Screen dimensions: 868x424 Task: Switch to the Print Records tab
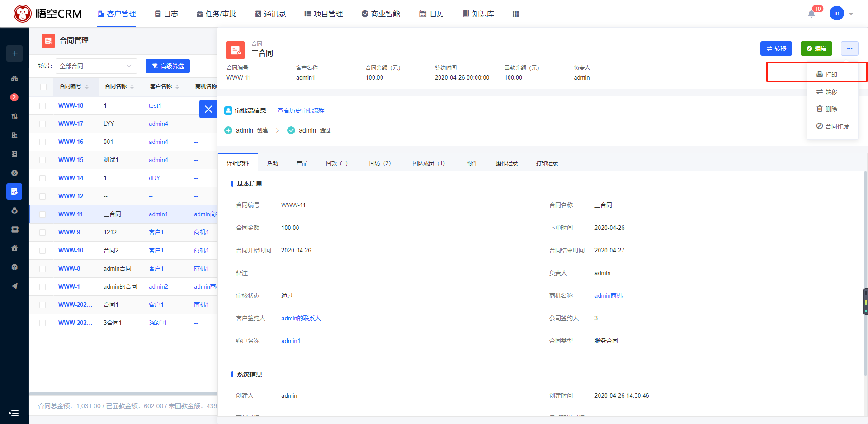point(547,163)
